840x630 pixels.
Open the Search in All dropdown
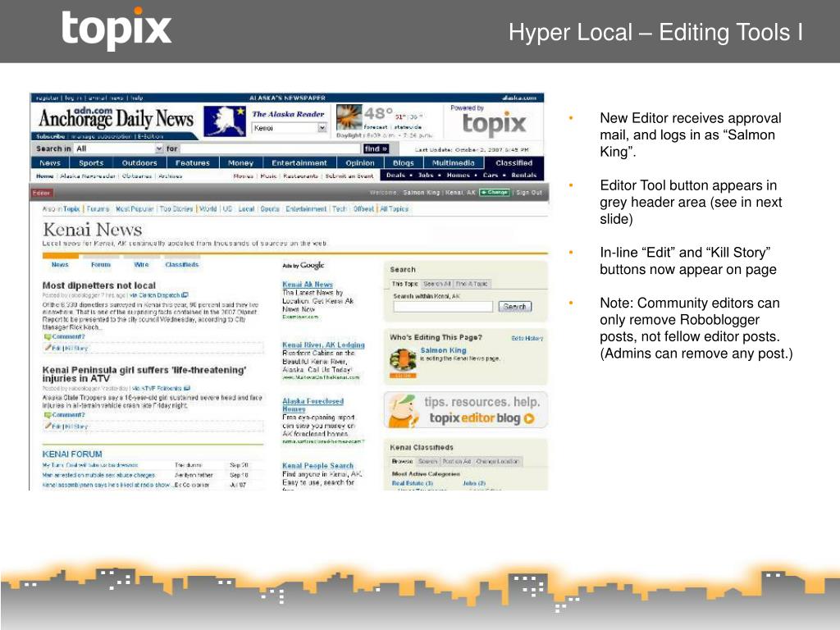click(x=118, y=148)
